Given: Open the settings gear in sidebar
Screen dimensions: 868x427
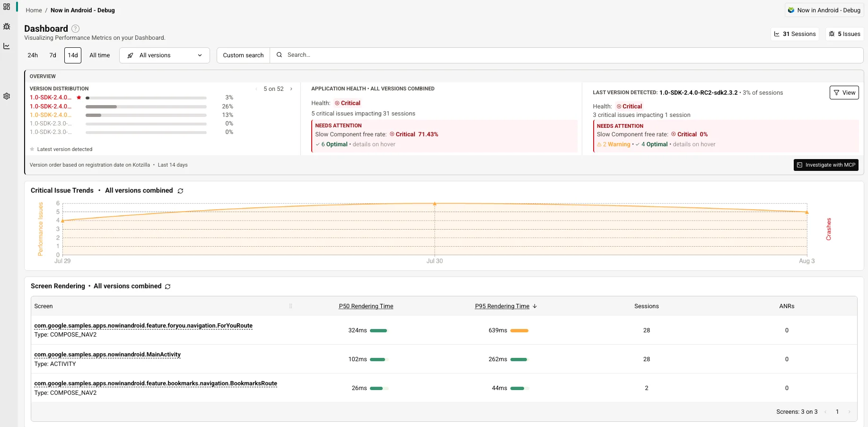Looking at the screenshot, I should click(x=7, y=96).
